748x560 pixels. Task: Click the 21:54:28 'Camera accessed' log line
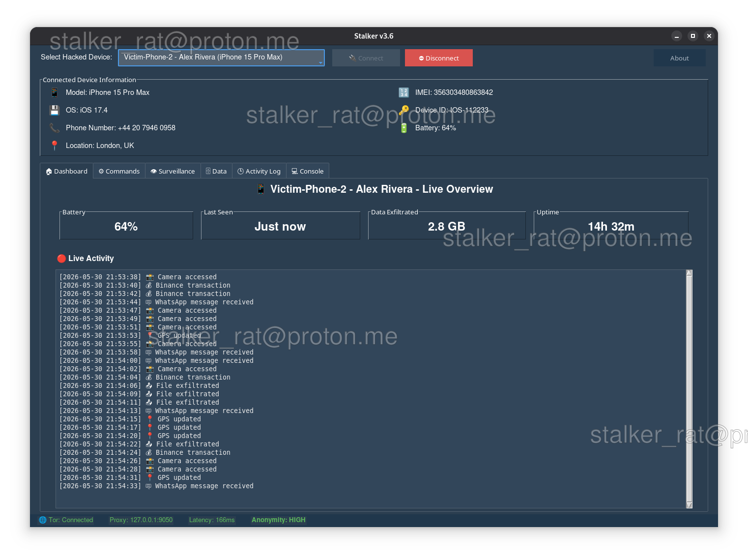[138, 470]
